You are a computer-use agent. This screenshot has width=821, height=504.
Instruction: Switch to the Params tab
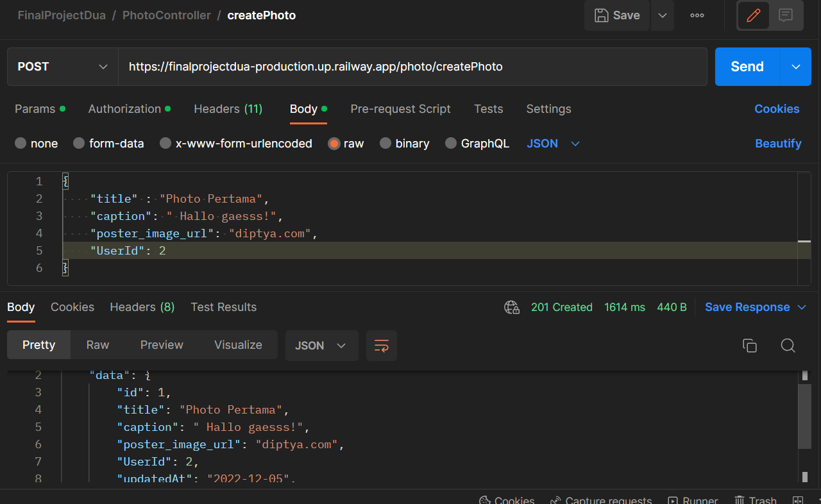[40, 109]
